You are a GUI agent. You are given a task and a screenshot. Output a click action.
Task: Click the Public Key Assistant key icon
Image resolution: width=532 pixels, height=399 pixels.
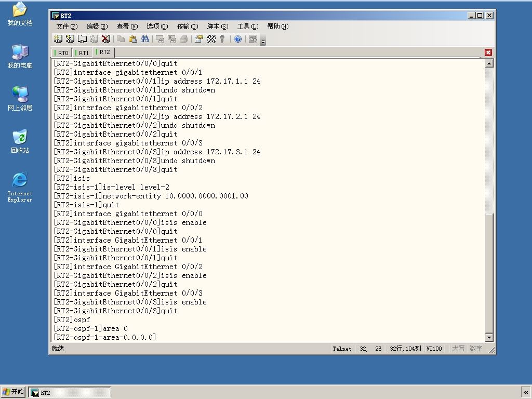(222, 39)
